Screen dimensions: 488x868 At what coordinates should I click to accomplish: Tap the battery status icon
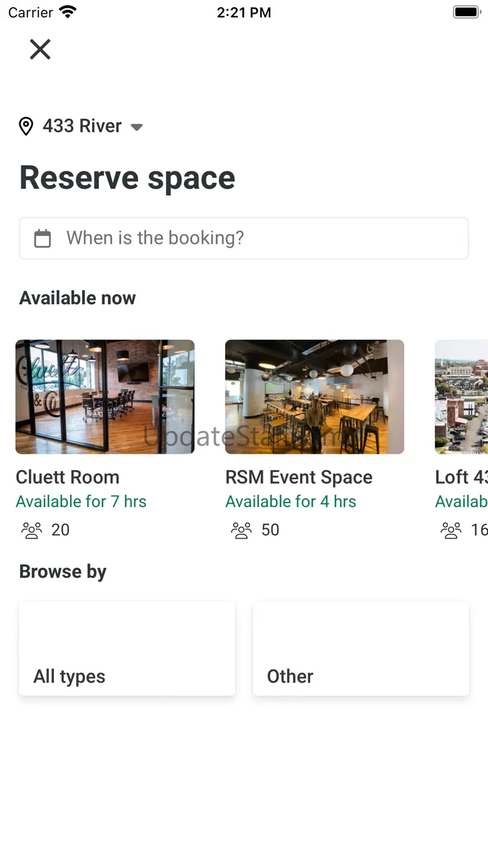coord(466,12)
